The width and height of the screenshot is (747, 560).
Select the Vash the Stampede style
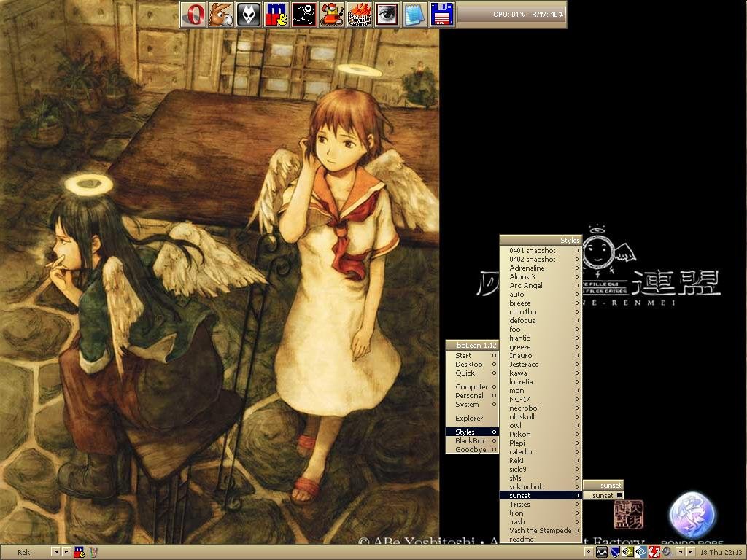pyautogui.click(x=541, y=531)
